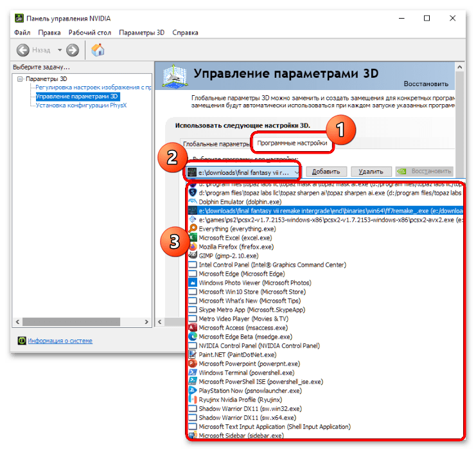Toggle the program selection combo box arrow
Screen dimensions: 476x450
click(296, 172)
